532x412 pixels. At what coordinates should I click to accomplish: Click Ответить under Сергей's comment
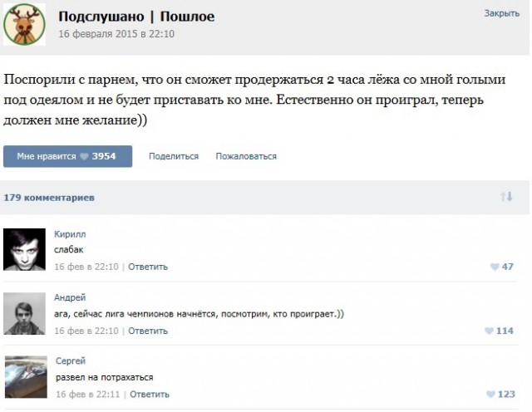pyautogui.click(x=150, y=394)
